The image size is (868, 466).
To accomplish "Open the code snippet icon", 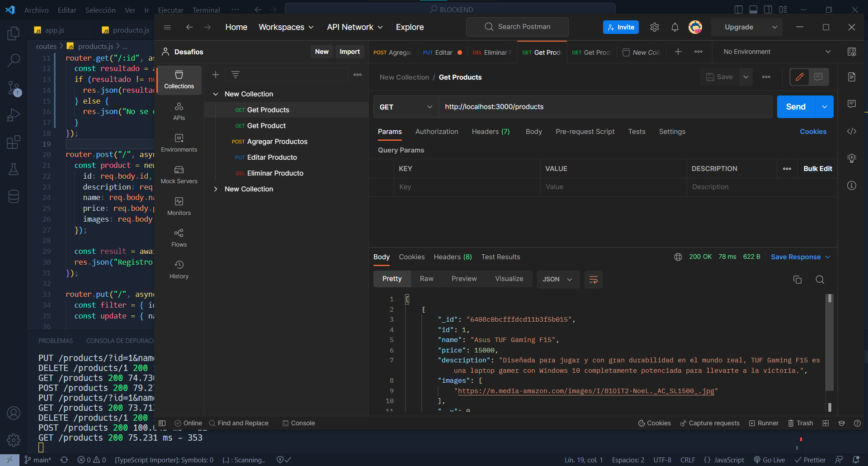I will tap(852, 131).
